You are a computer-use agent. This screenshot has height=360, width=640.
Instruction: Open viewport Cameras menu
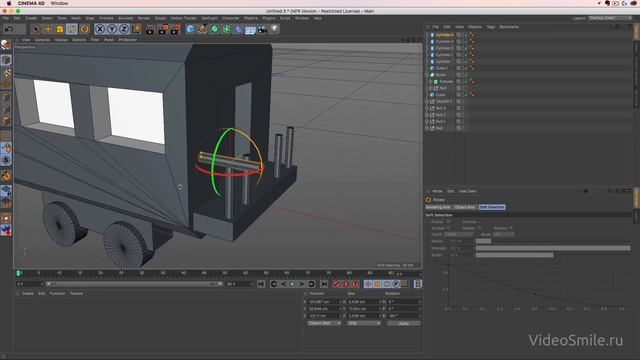(42, 40)
